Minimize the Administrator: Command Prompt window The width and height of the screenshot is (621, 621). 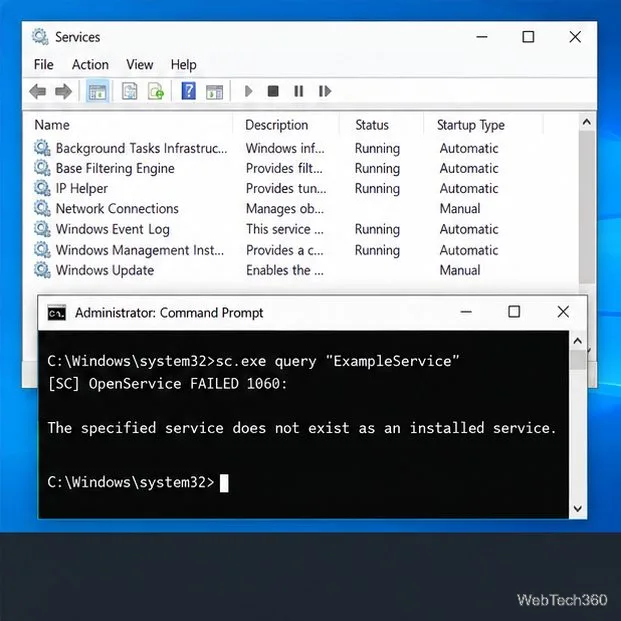(x=466, y=312)
